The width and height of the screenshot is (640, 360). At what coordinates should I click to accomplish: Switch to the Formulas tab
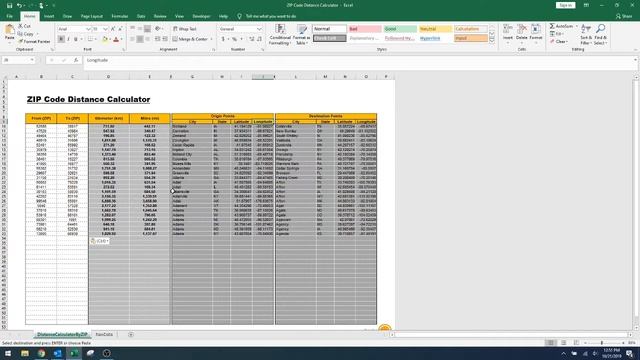pos(120,16)
